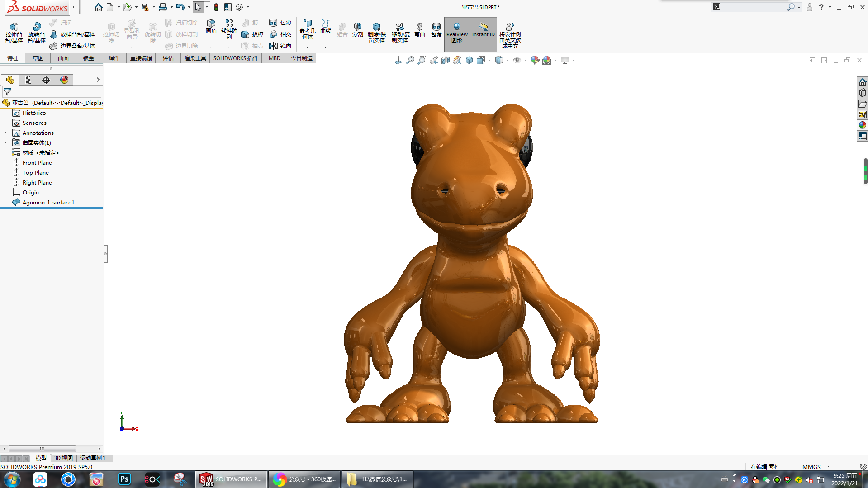Toggle Instant3D mode
The width and height of the screenshot is (868, 488).
[483, 34]
